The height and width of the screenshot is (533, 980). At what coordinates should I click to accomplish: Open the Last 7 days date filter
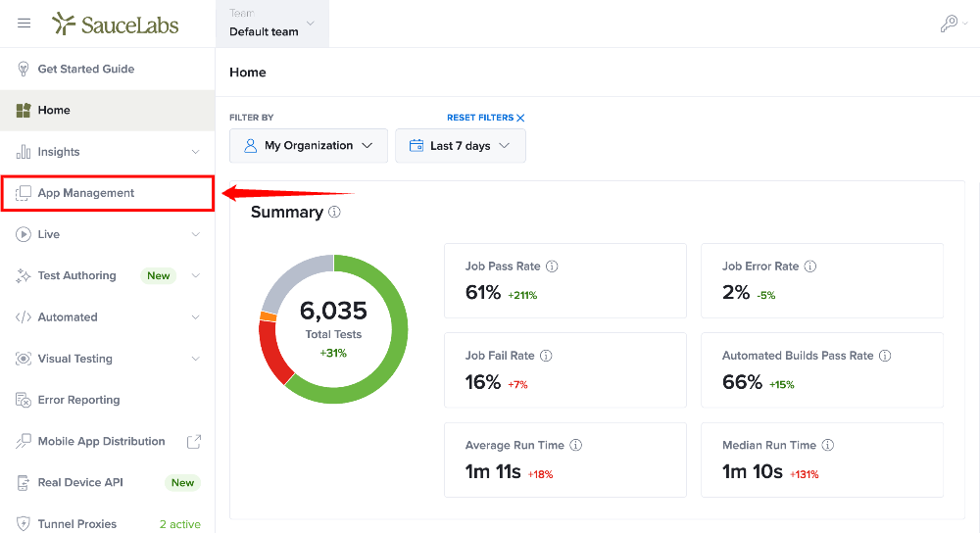click(460, 146)
